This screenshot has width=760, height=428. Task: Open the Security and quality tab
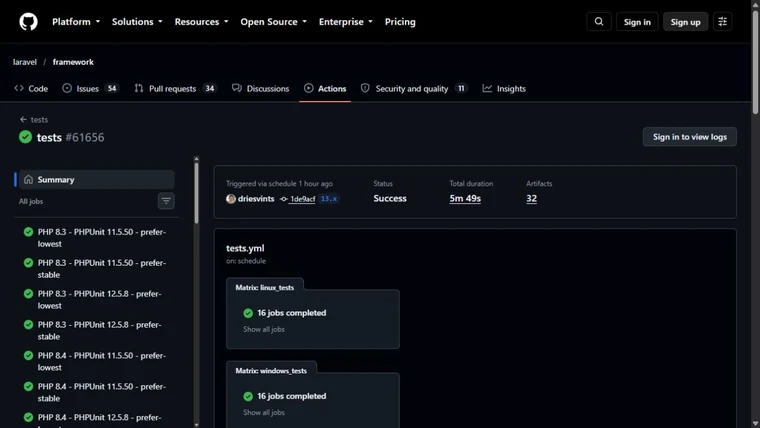coord(414,88)
